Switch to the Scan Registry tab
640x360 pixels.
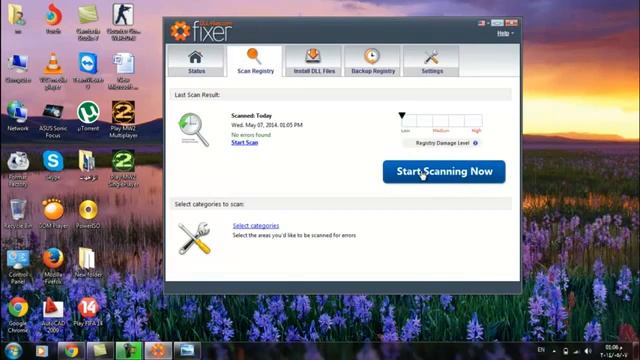pyautogui.click(x=255, y=61)
